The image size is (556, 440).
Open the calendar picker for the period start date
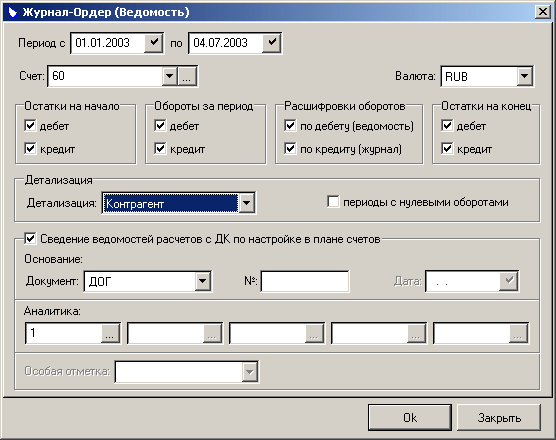(x=154, y=43)
